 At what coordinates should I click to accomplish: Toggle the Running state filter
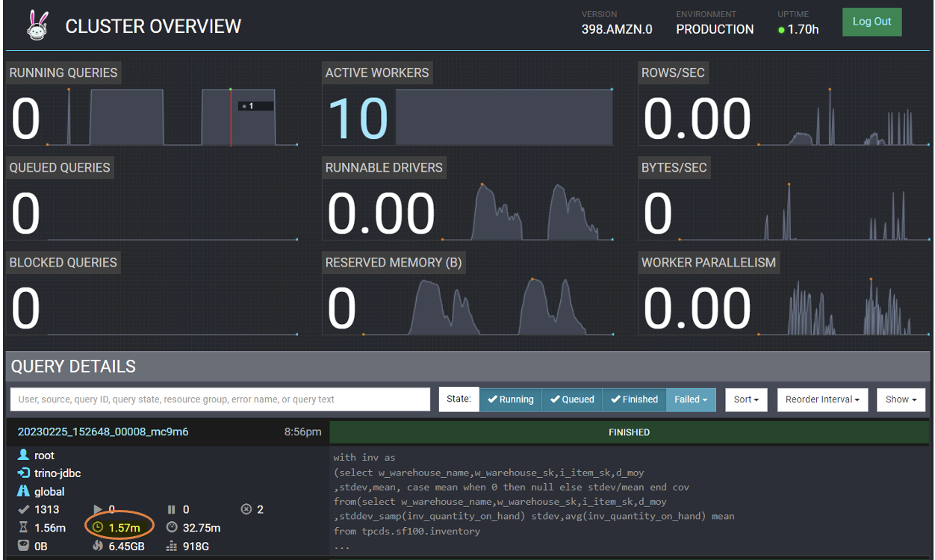point(510,399)
